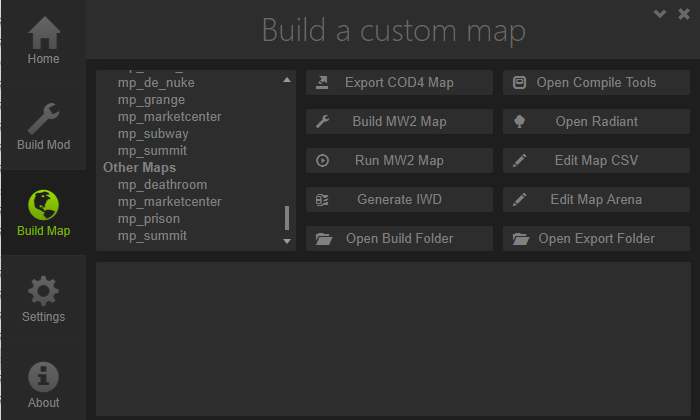Screen dimensions: 700x420
Task: Click Edit Map Arena button
Action: tap(596, 199)
